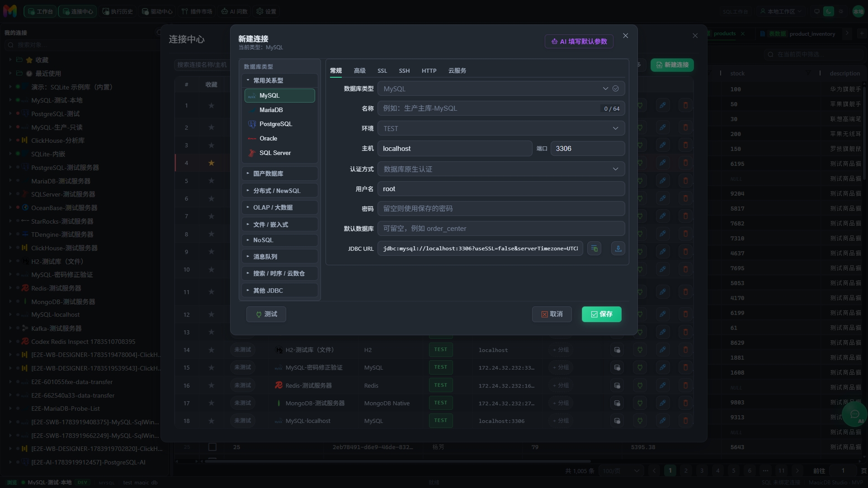
Task: Choose Oracle from the database type list
Action: [279, 138]
